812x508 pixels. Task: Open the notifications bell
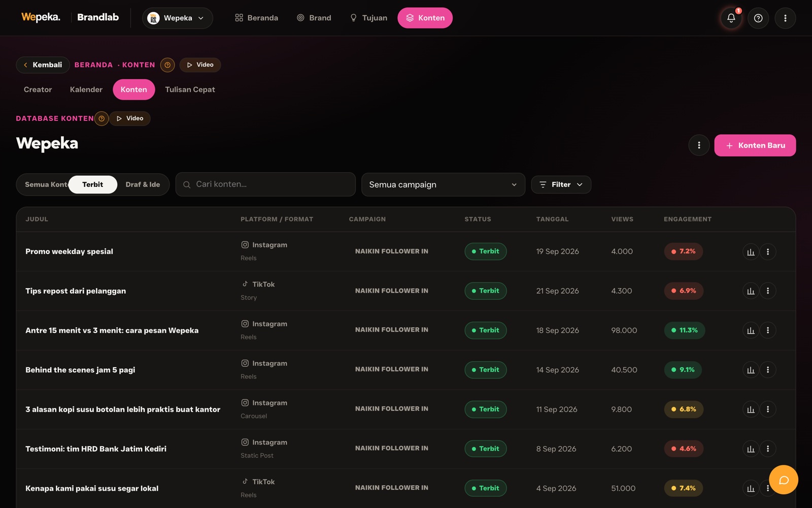[731, 18]
